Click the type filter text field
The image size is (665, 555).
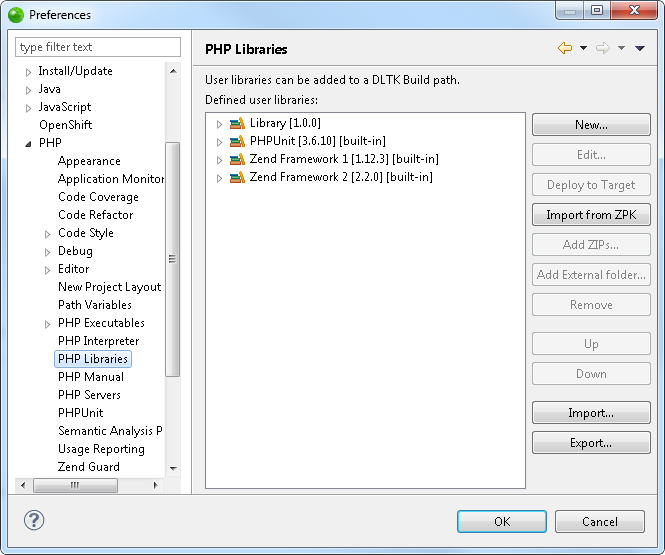(98, 47)
